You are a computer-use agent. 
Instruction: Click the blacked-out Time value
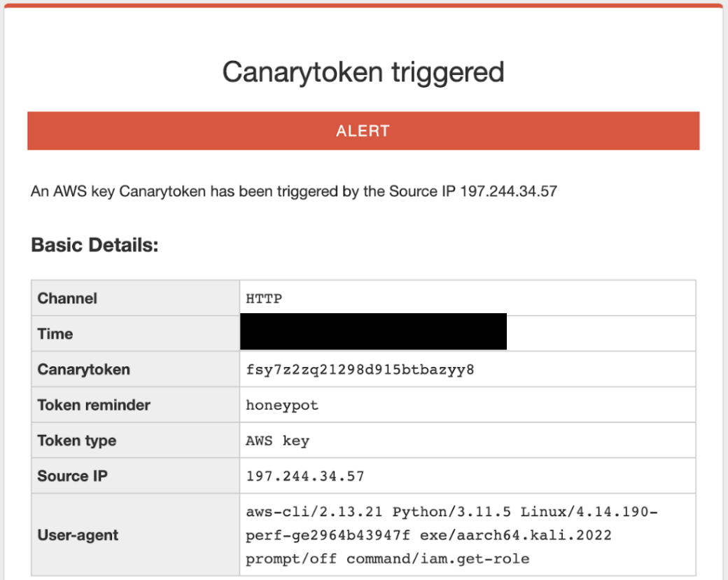click(373, 332)
